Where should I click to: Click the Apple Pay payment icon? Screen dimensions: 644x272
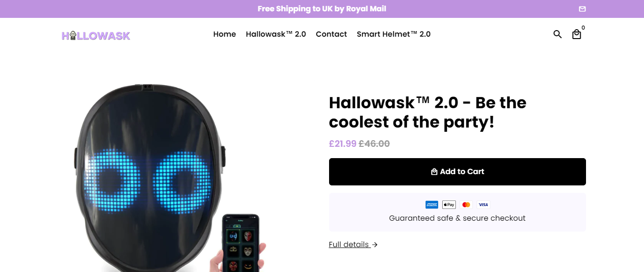coord(449,205)
